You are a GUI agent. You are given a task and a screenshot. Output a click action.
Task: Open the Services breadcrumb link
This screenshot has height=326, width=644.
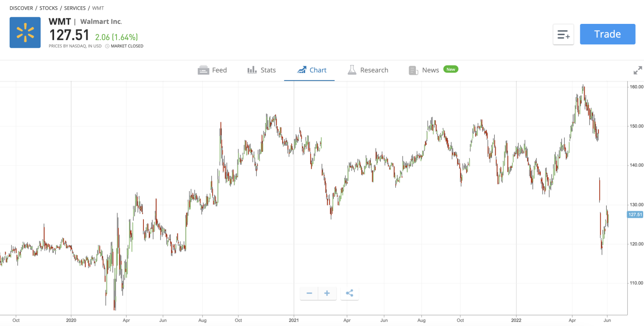(x=75, y=8)
